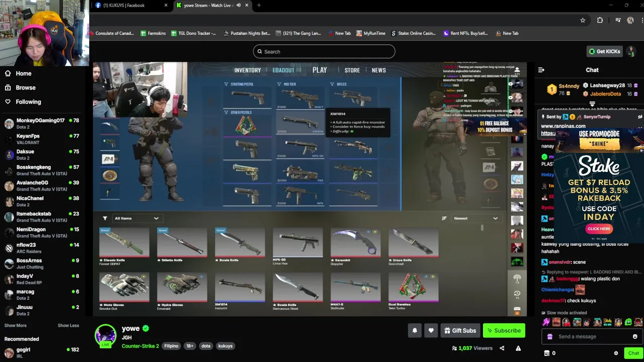Screen dimensions: 644x362
Task: Click the heart follow button
Action: [x=431, y=330]
